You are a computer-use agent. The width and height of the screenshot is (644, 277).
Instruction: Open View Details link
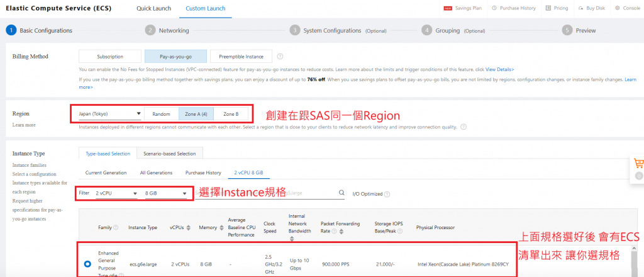499,69
